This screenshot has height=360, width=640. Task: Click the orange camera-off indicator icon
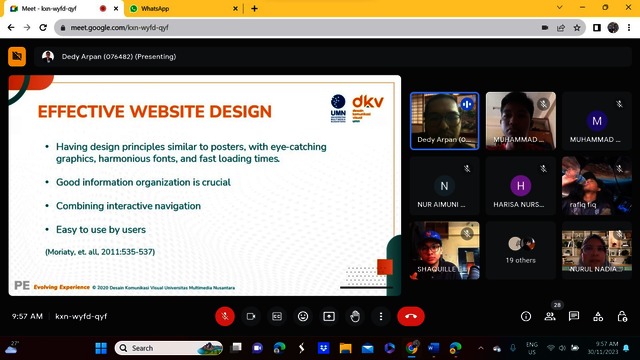[17, 56]
